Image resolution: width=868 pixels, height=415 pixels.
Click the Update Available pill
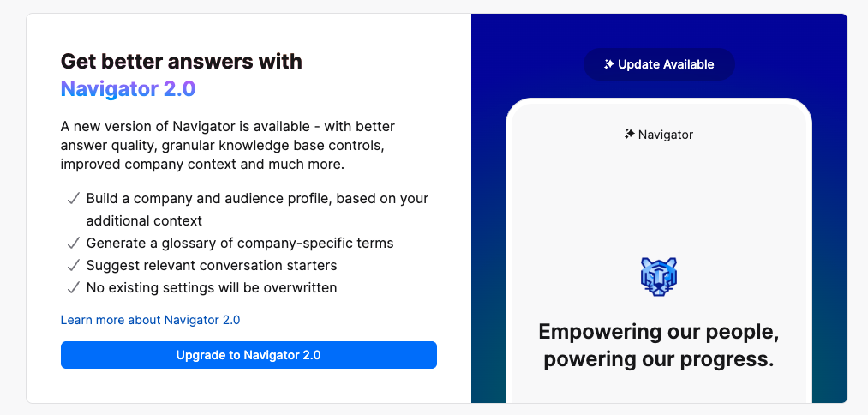tap(659, 64)
